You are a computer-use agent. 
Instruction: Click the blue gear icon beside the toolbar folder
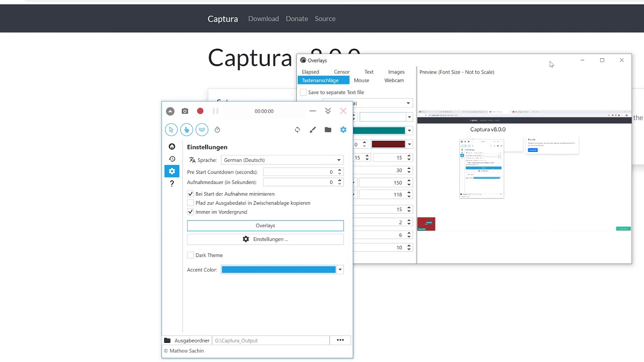coord(343,130)
